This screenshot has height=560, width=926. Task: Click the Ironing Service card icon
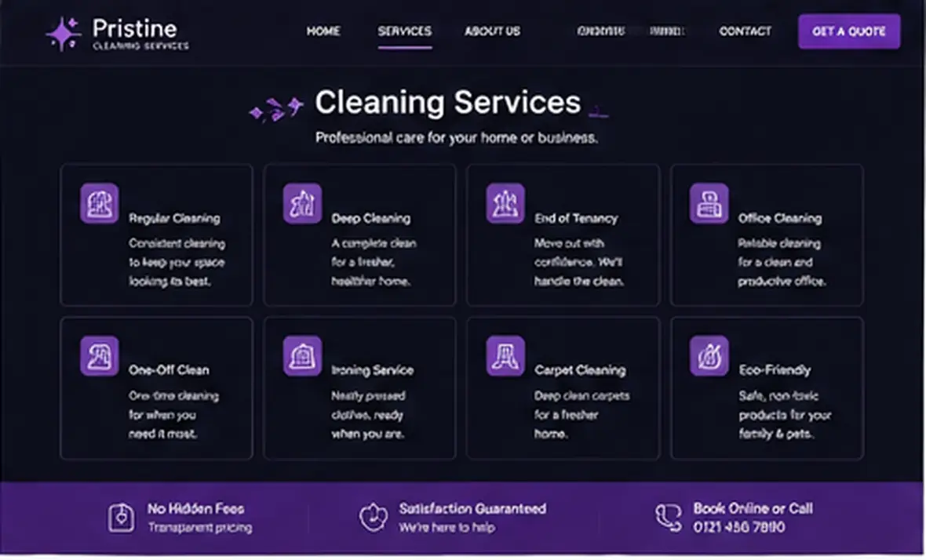(x=302, y=356)
